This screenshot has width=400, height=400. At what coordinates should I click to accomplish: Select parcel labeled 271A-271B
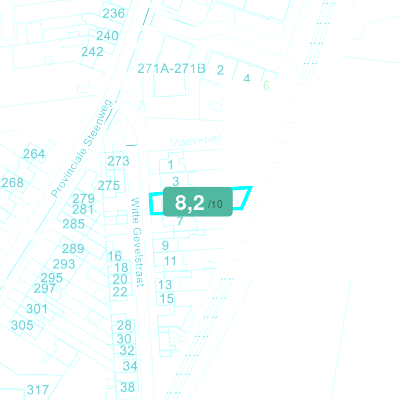click(x=171, y=69)
